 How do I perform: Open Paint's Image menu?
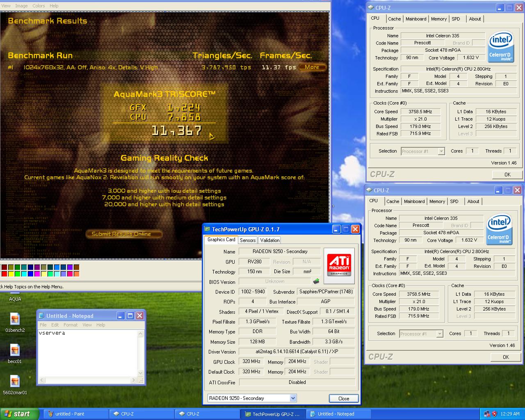pos(21,6)
